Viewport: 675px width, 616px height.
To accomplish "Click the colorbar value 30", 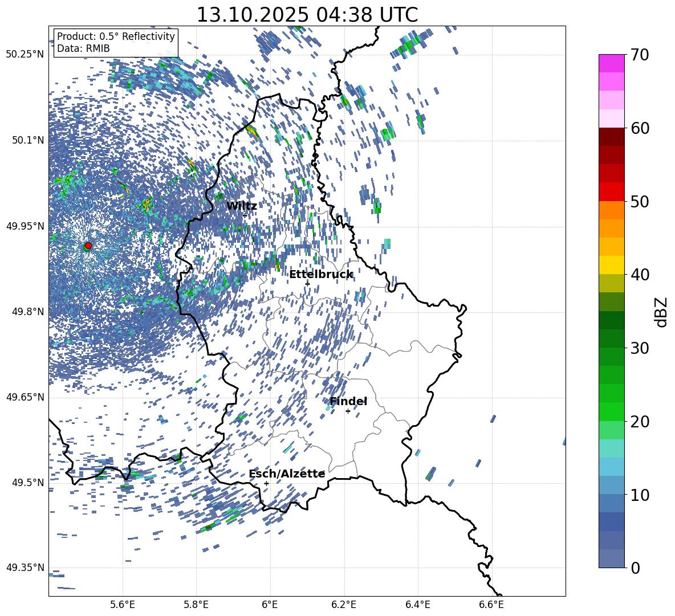I will (640, 348).
